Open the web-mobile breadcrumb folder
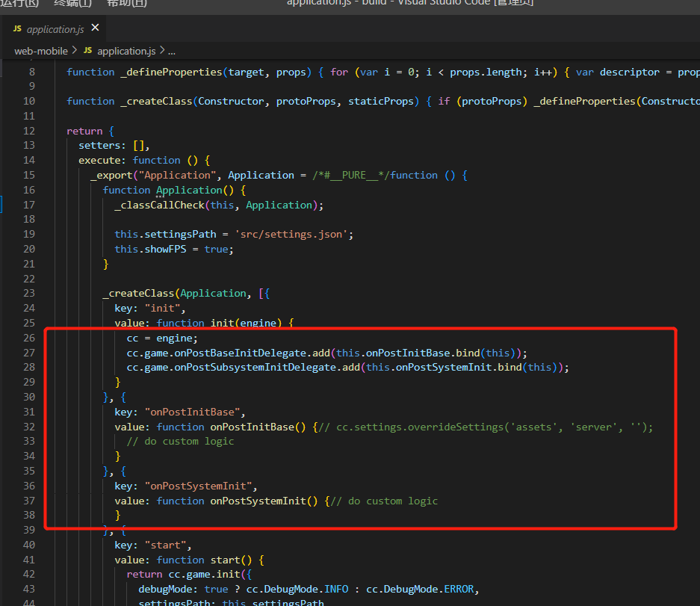The width and height of the screenshot is (700, 606). (x=41, y=51)
